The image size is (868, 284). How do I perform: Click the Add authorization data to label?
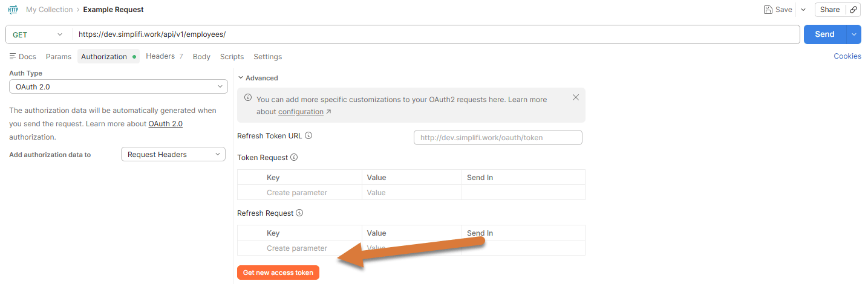50,155
